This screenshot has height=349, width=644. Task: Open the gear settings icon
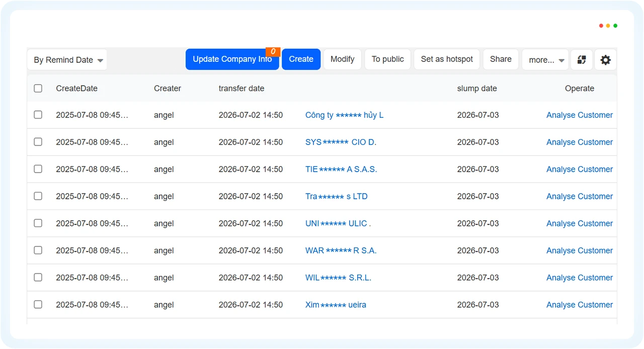point(606,59)
